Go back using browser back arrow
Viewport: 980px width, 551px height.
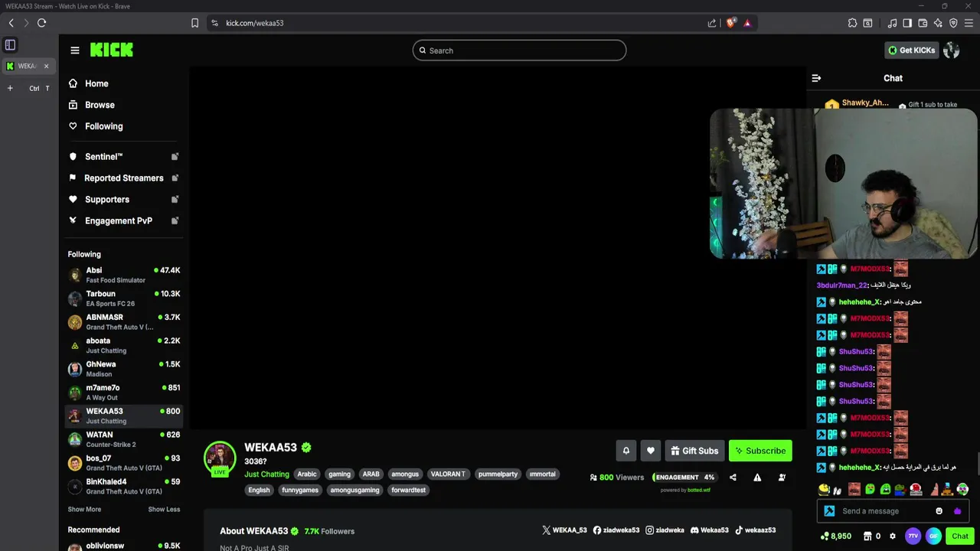point(11,23)
